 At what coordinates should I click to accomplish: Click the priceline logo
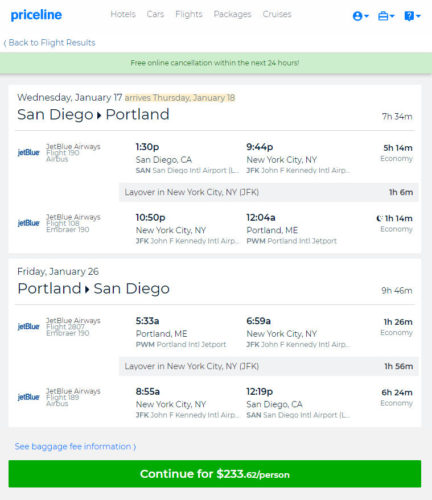[36, 15]
